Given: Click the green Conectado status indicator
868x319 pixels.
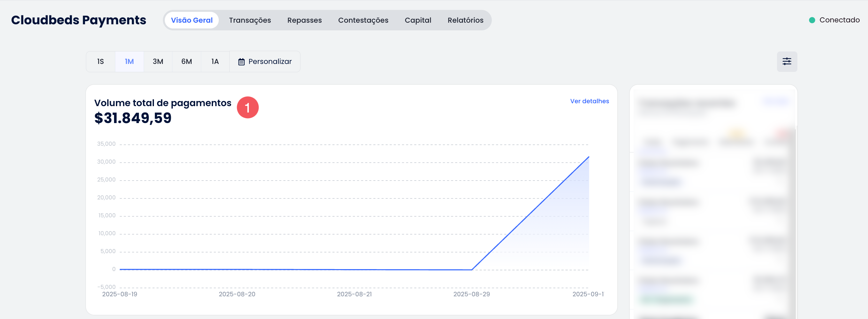Looking at the screenshot, I should [x=812, y=20].
